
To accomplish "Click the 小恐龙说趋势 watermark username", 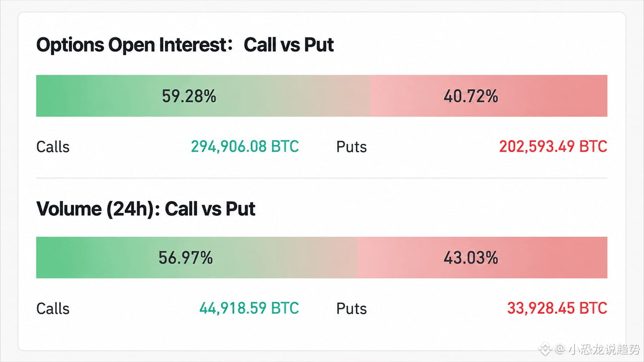I will (604, 349).
